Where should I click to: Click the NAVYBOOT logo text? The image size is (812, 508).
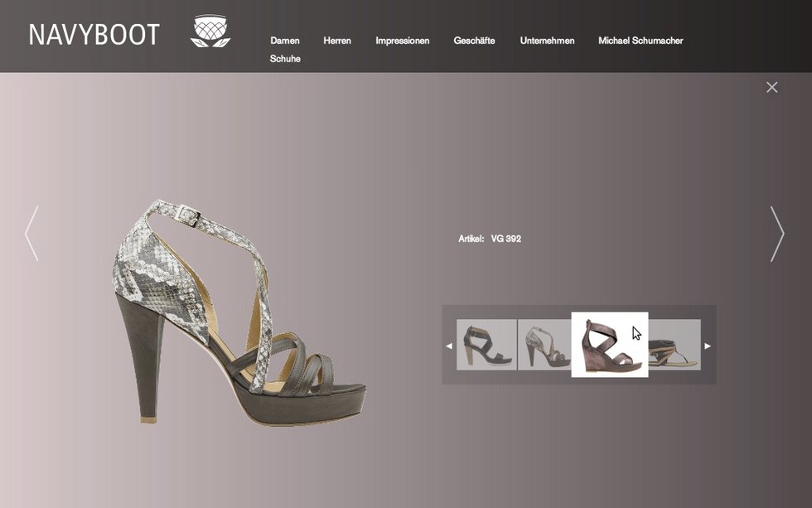(x=94, y=35)
